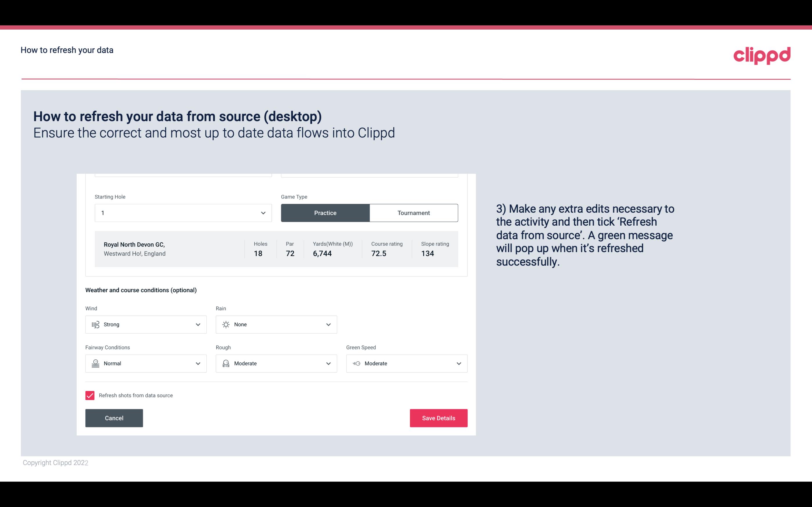The width and height of the screenshot is (812, 507).
Task: Toggle Tournament game type selection
Action: 413,212
